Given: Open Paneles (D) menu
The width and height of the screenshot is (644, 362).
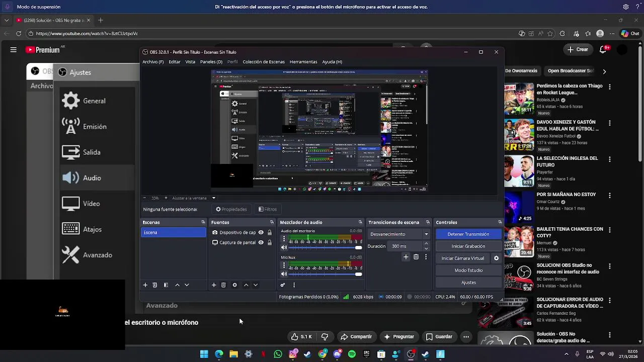Looking at the screenshot, I should point(211,62).
